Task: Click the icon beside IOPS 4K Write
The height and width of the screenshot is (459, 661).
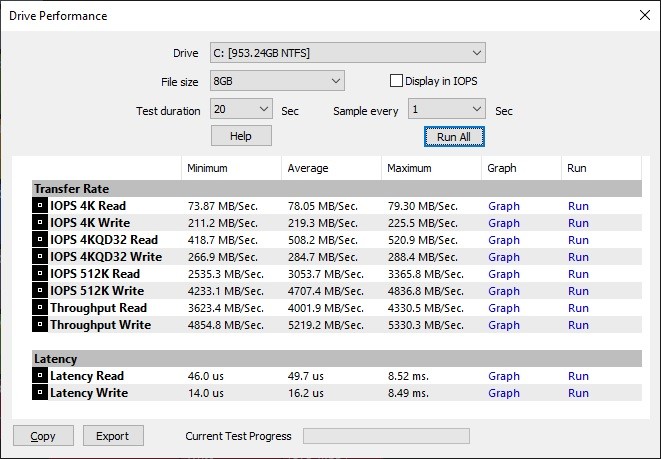Action: (40, 223)
